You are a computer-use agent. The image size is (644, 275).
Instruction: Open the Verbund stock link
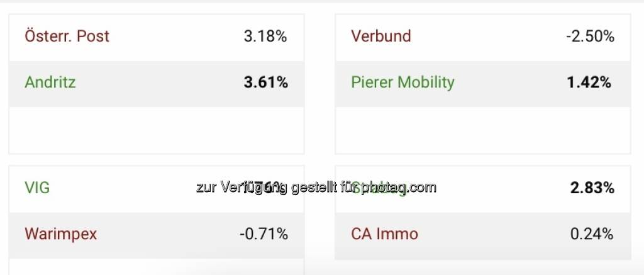380,36
